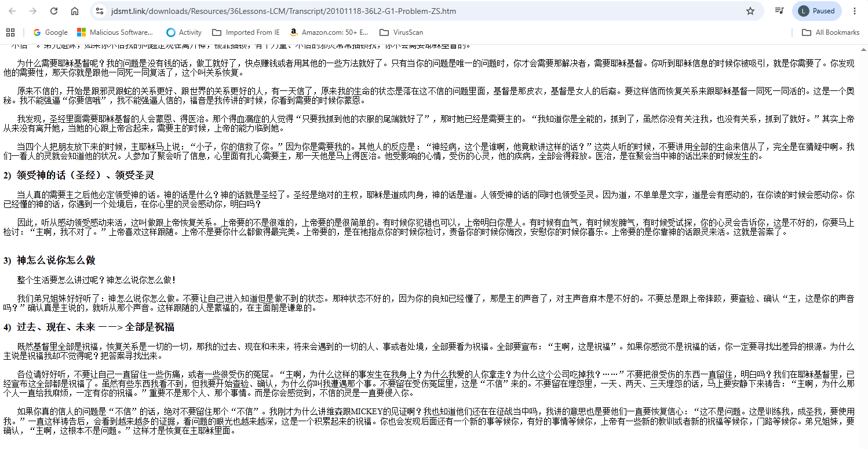Click paragraph starting "当人真的需要主之后"
The image size is (868, 449).
[429, 199]
